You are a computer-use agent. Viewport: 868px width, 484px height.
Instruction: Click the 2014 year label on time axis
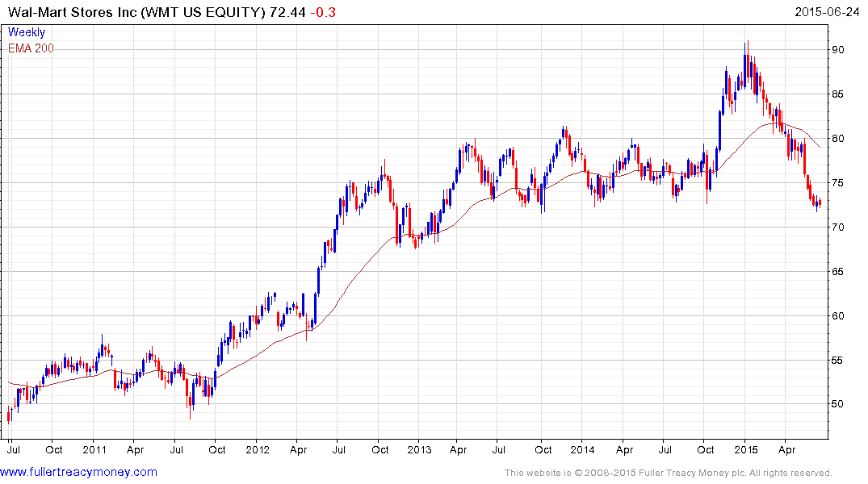click(x=582, y=449)
